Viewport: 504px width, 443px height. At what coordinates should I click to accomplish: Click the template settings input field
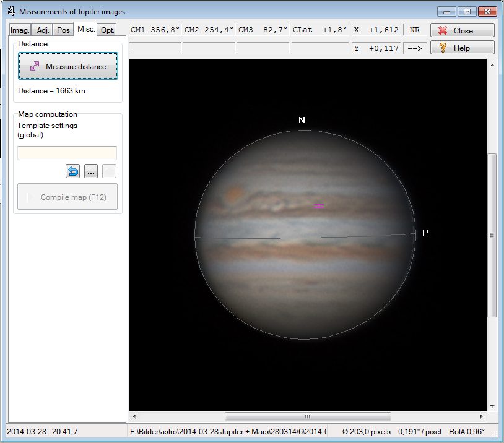[67, 153]
